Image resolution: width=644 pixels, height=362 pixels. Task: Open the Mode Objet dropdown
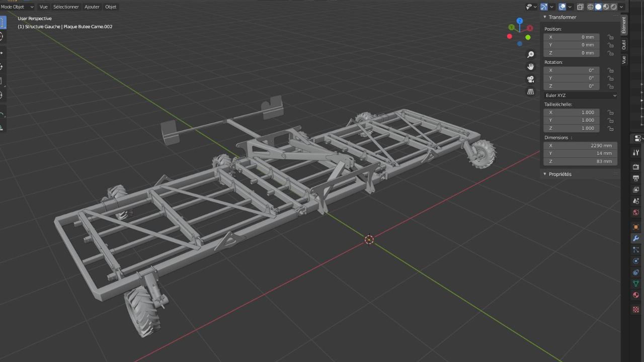coord(17,7)
